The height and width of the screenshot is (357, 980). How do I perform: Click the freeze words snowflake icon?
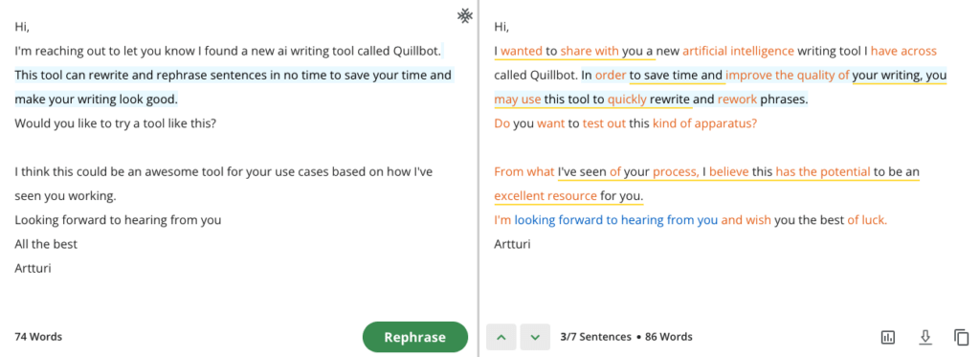[464, 16]
